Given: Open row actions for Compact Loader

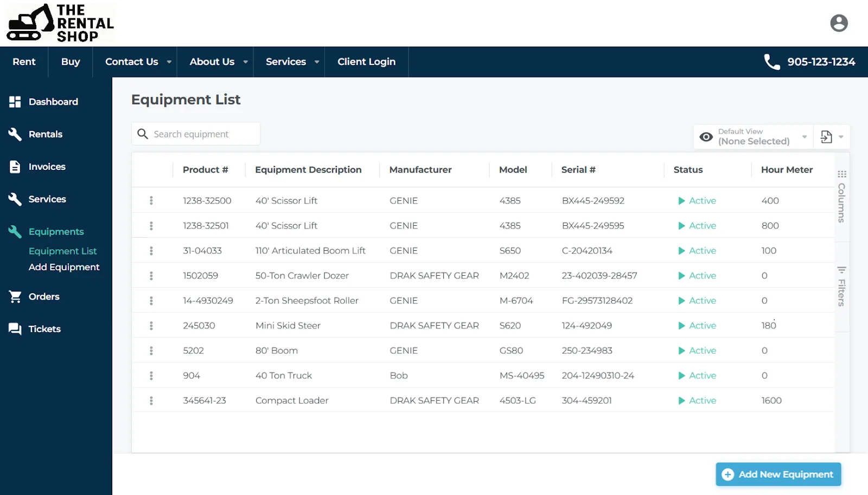Looking at the screenshot, I should coord(151,401).
